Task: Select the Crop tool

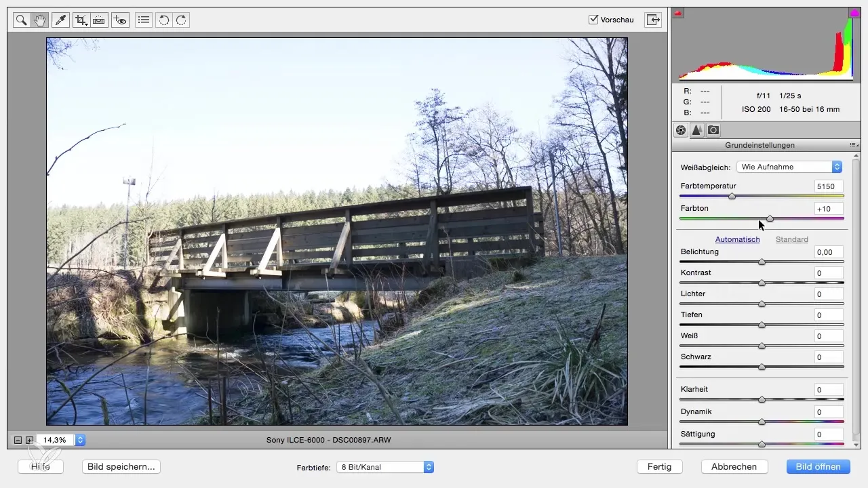Action: [81, 20]
